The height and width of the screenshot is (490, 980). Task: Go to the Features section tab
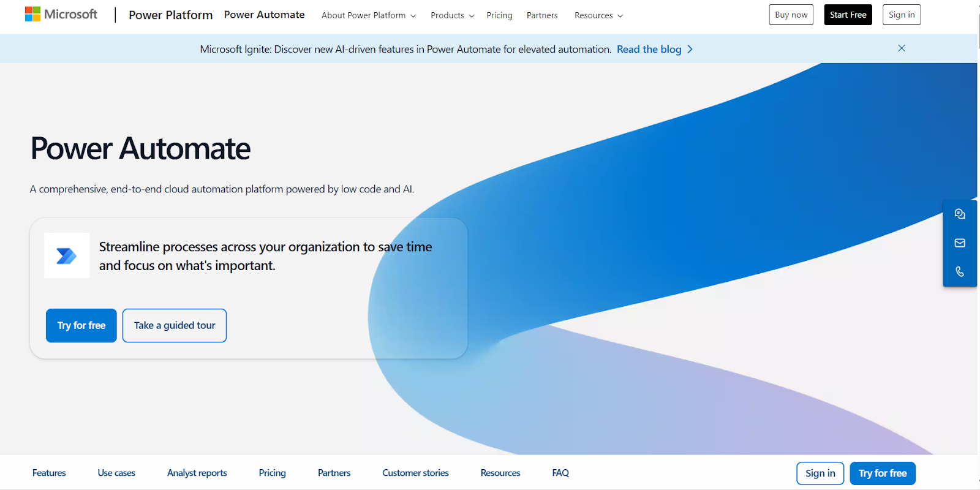click(x=49, y=473)
